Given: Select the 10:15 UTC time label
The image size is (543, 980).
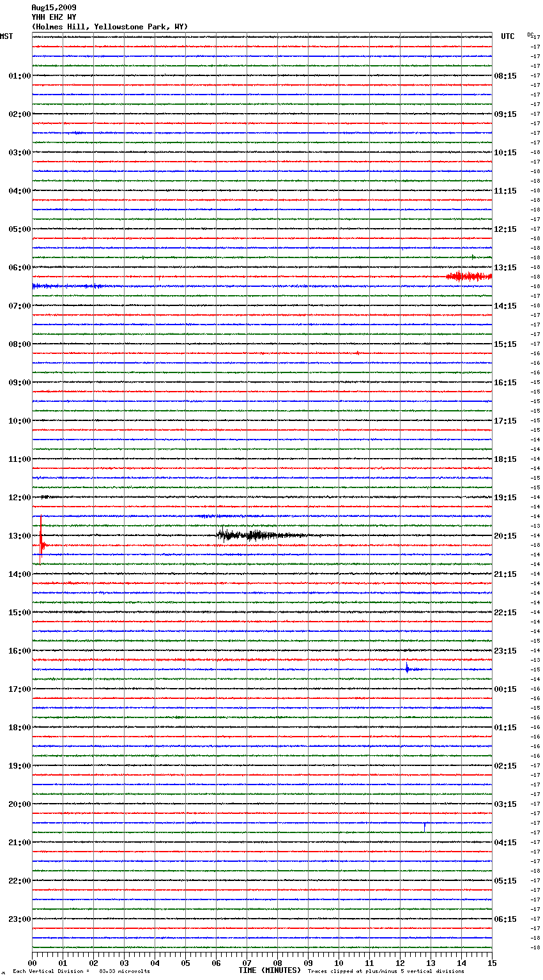Looking at the screenshot, I should 505,153.
